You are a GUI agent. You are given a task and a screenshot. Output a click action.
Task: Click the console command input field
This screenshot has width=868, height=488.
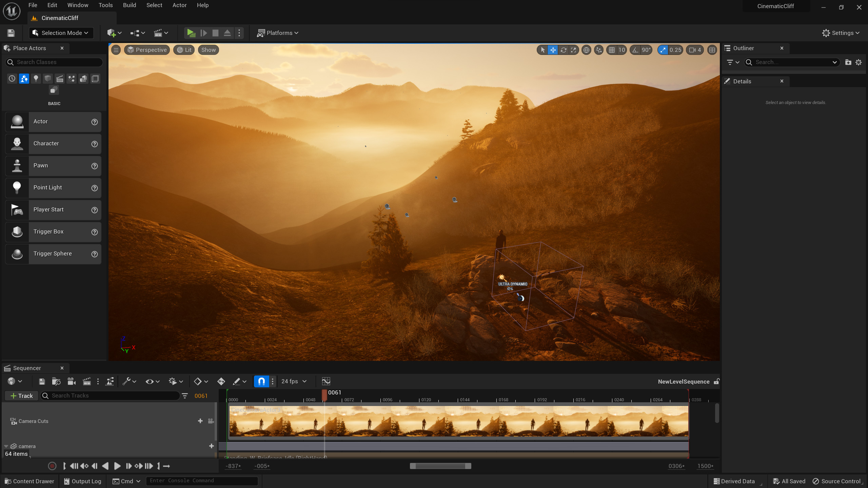(202, 481)
